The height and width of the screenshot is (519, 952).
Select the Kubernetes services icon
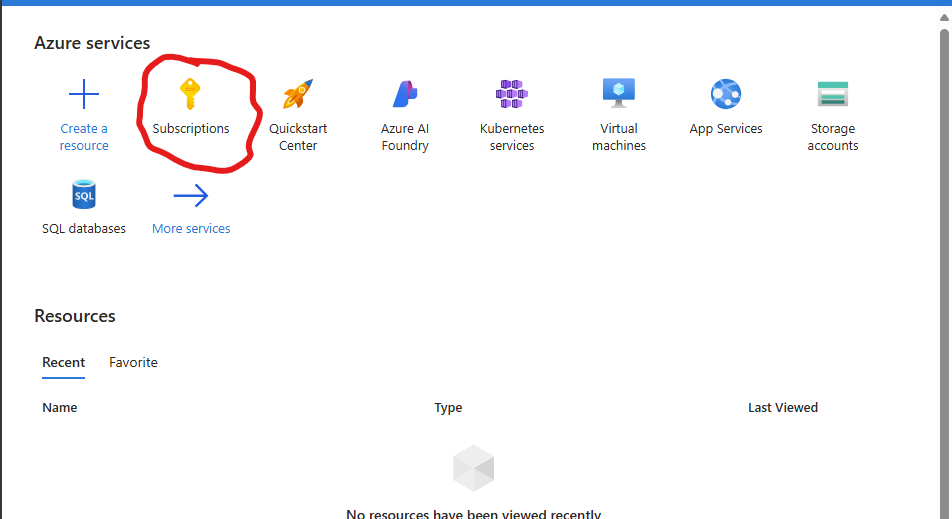512,94
